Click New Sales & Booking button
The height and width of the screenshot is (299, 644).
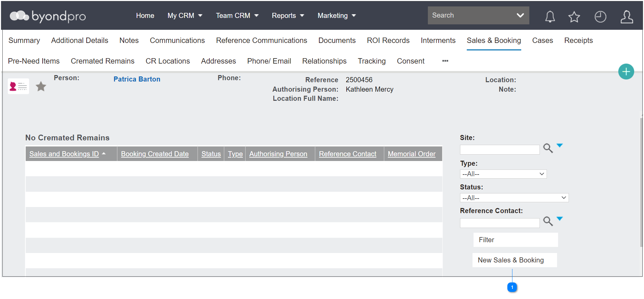514,260
